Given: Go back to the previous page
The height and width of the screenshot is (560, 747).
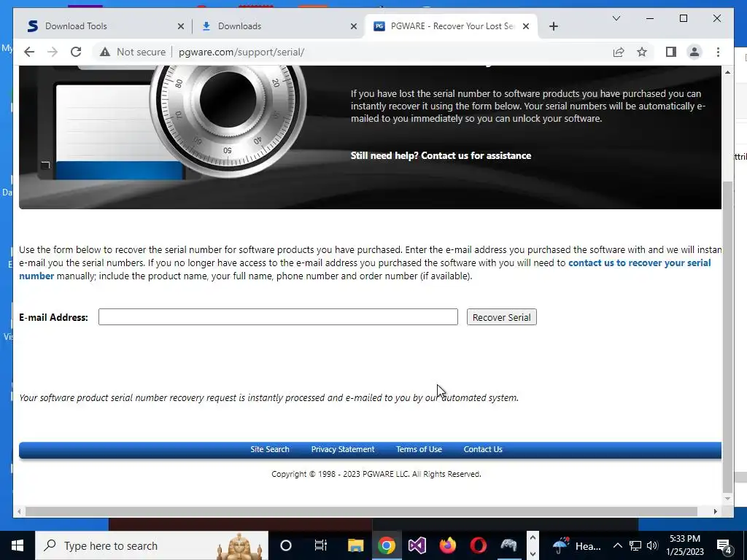Looking at the screenshot, I should 29,52.
